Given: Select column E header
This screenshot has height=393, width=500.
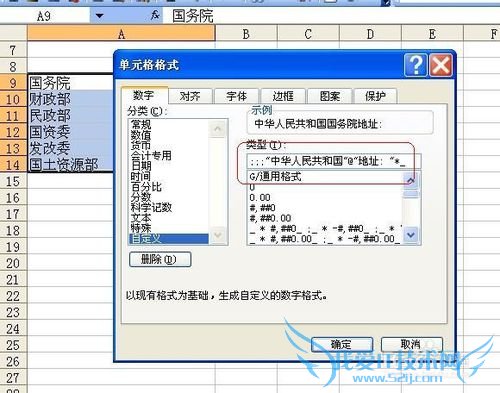Looking at the screenshot, I should click(432, 34).
